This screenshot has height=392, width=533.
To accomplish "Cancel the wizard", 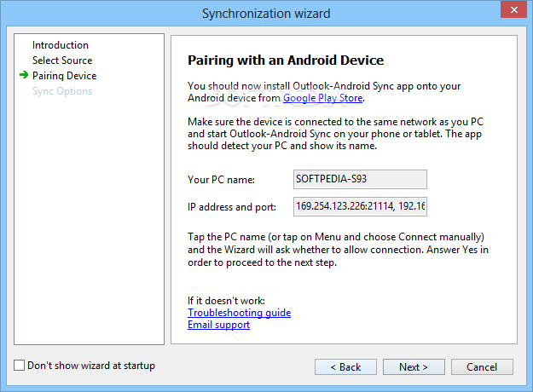I will 482,367.
